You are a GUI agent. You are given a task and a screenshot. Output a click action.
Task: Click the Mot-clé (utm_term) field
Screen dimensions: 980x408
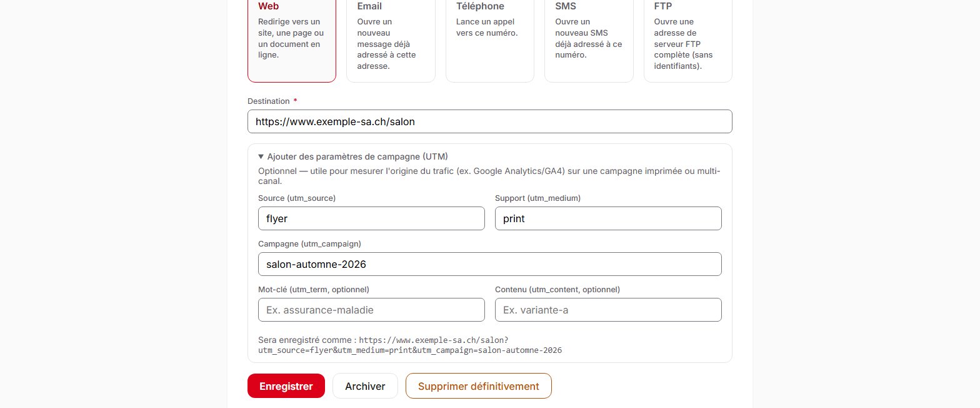click(371, 310)
